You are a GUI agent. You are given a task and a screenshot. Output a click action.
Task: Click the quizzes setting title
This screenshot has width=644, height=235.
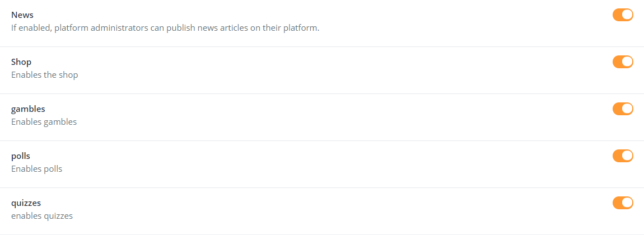point(26,203)
